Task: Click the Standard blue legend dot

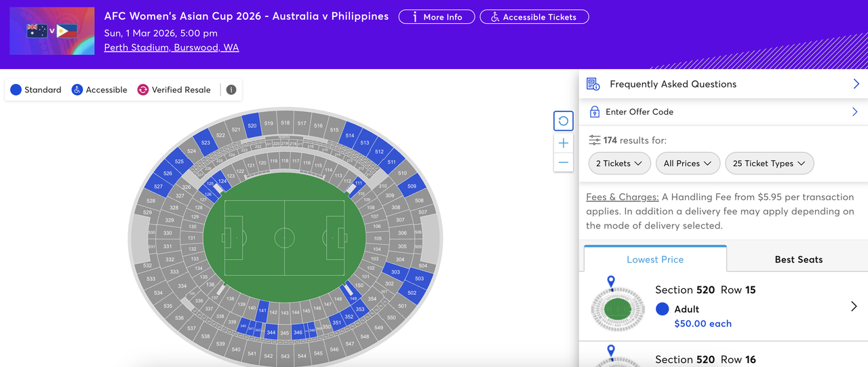Action: click(16, 90)
